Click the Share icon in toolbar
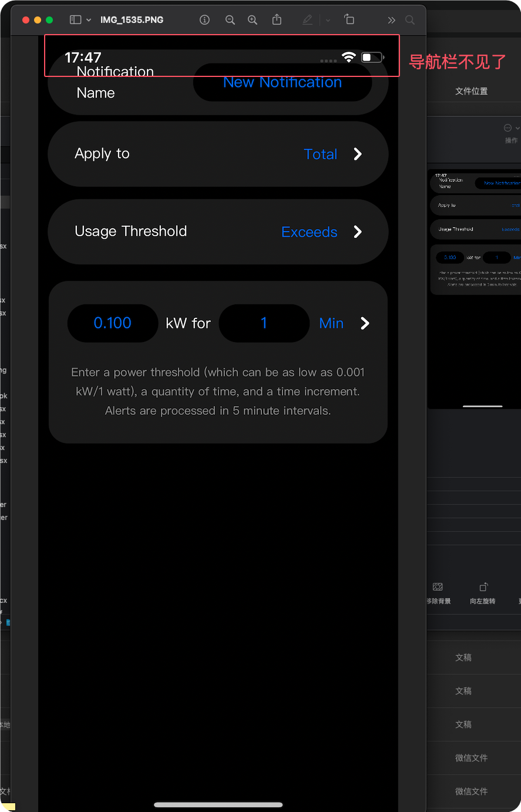This screenshot has height=812, width=521. [x=277, y=19]
